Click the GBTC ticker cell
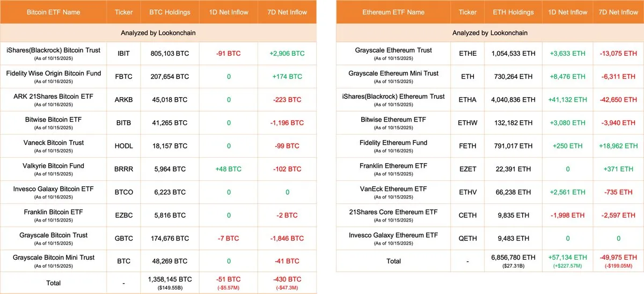Screen dimensions: 644x294 click(123, 238)
